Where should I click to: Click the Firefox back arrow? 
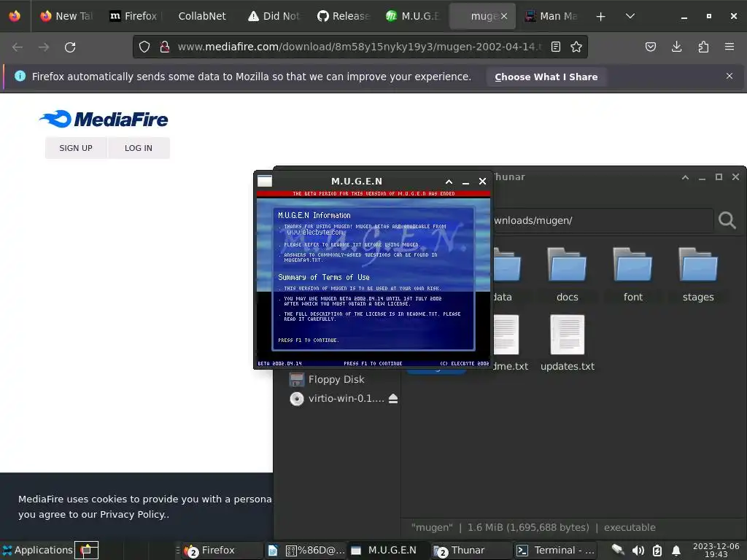(x=18, y=47)
